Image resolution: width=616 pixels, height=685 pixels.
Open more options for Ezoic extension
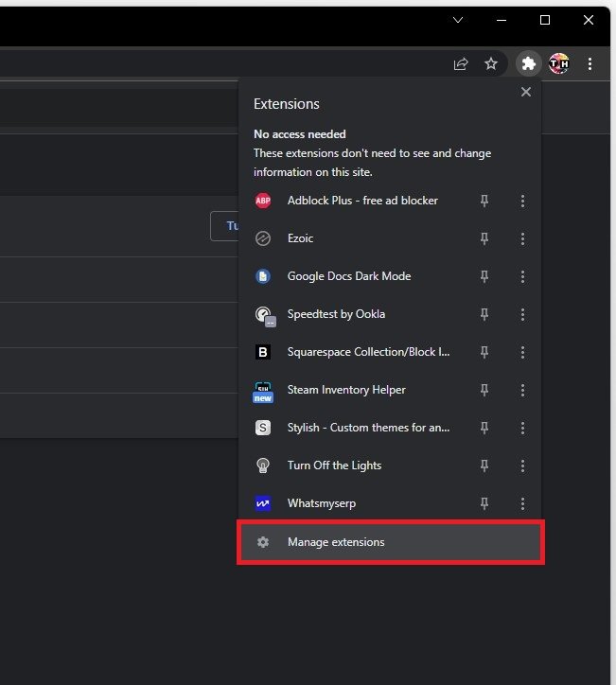522,238
